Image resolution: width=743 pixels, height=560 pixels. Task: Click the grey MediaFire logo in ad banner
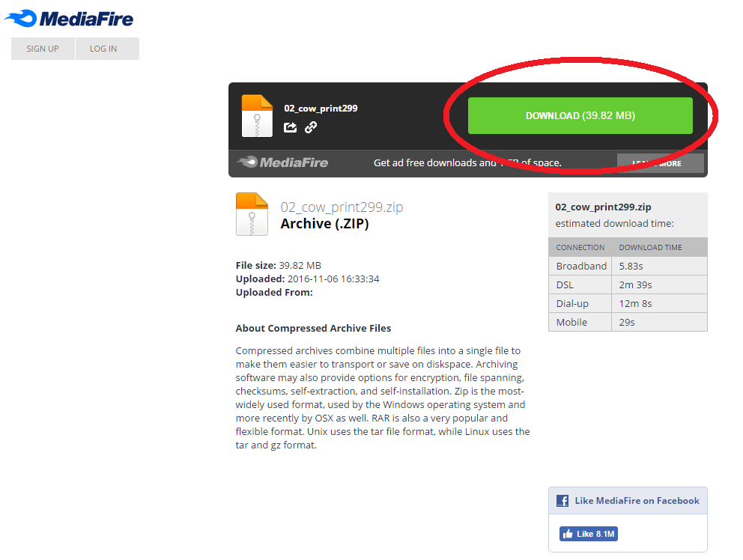point(282,162)
